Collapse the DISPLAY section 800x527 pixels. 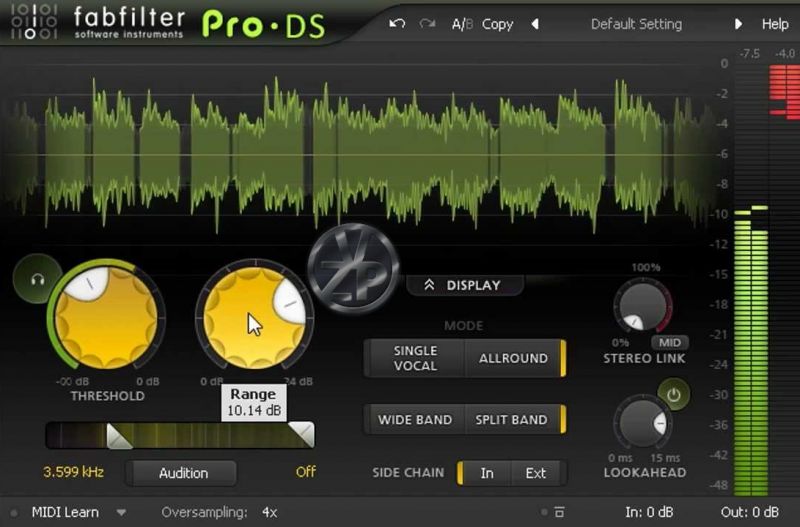464,285
